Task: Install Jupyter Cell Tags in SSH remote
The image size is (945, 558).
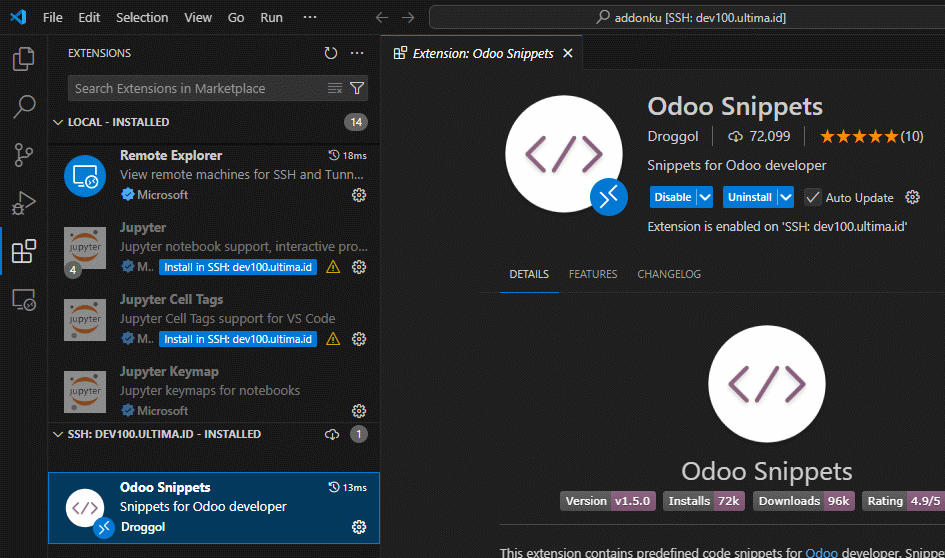Action: click(238, 339)
